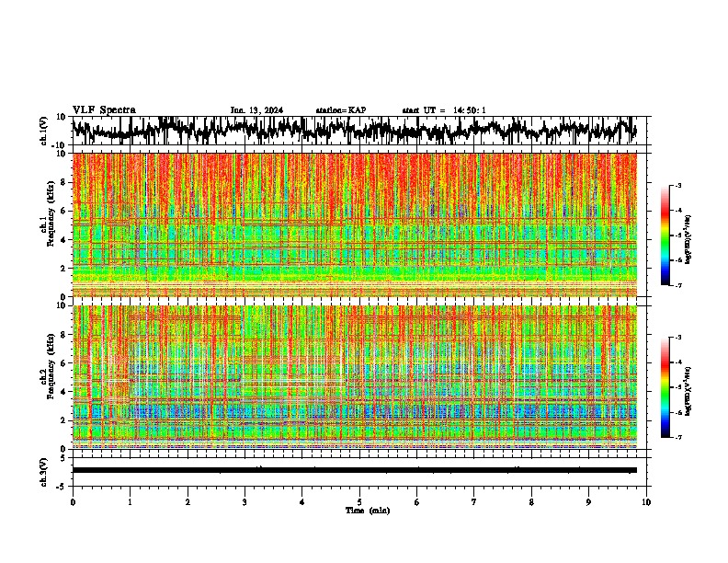Click time axis tick label "6"
Screen dimensions: 728x563
[x=417, y=502]
